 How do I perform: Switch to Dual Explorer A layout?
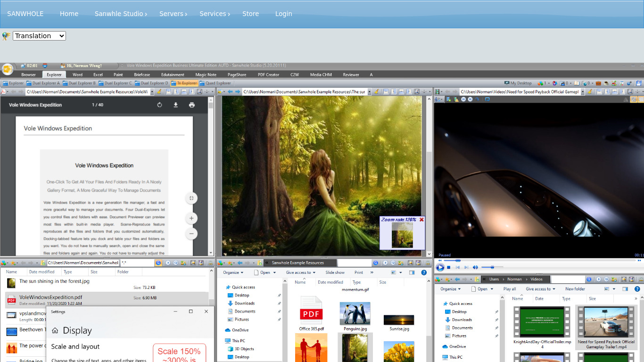coord(43,83)
